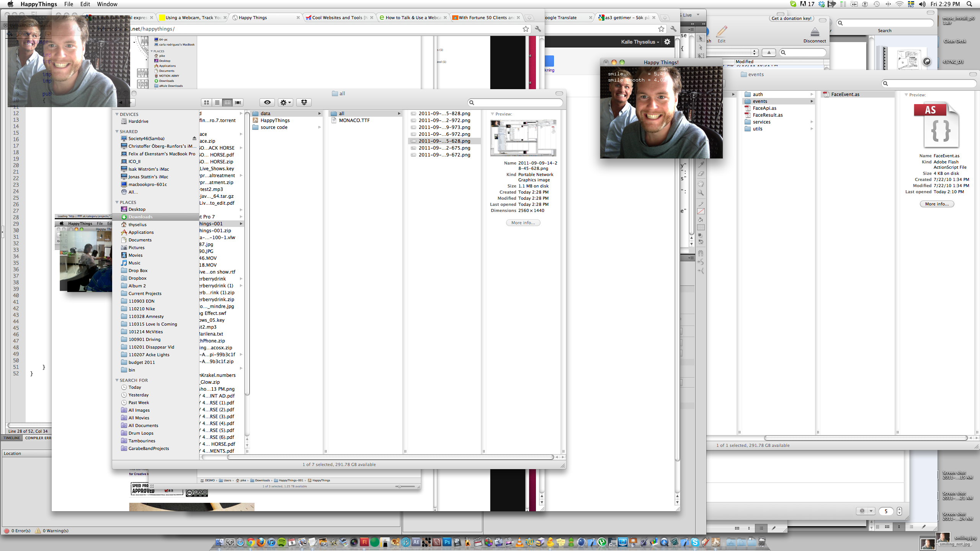Select Harddrive in the sidebar
Image resolution: width=980 pixels, height=551 pixels.
[155, 121]
